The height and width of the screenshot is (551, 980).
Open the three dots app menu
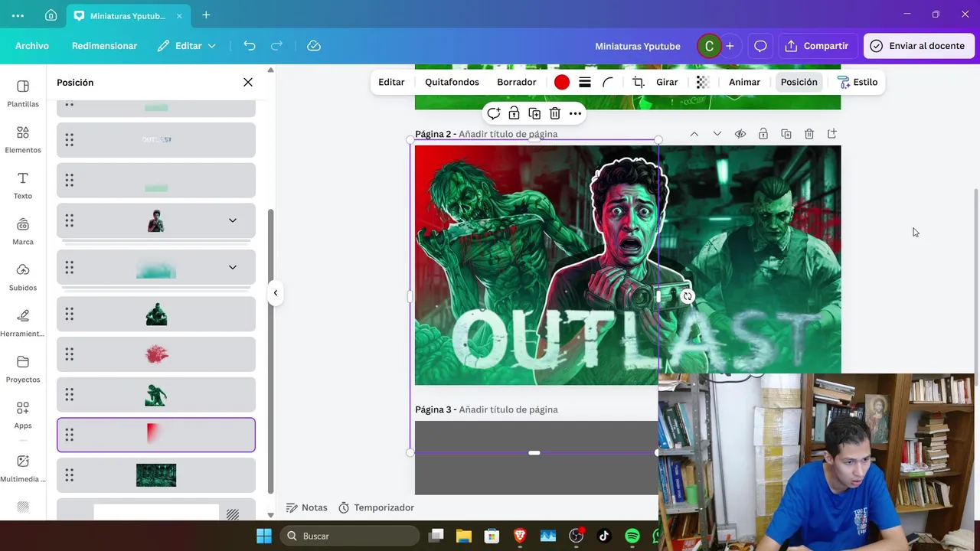[x=18, y=15]
